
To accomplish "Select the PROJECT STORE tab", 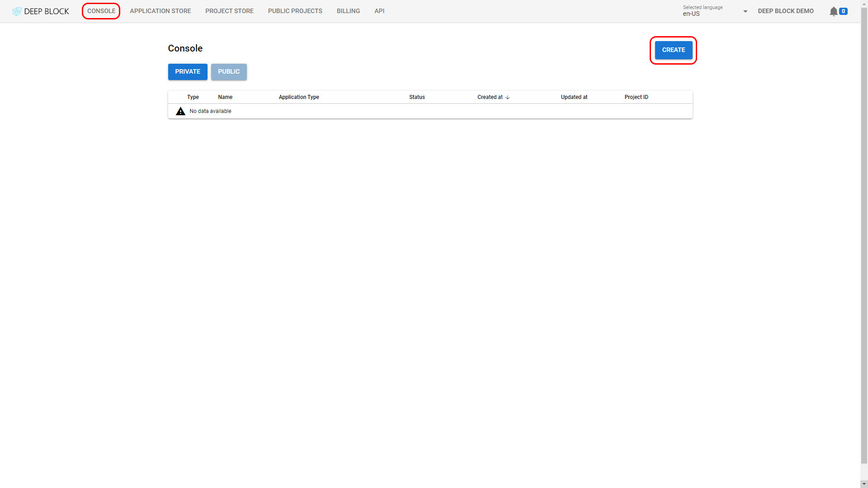I will [229, 11].
